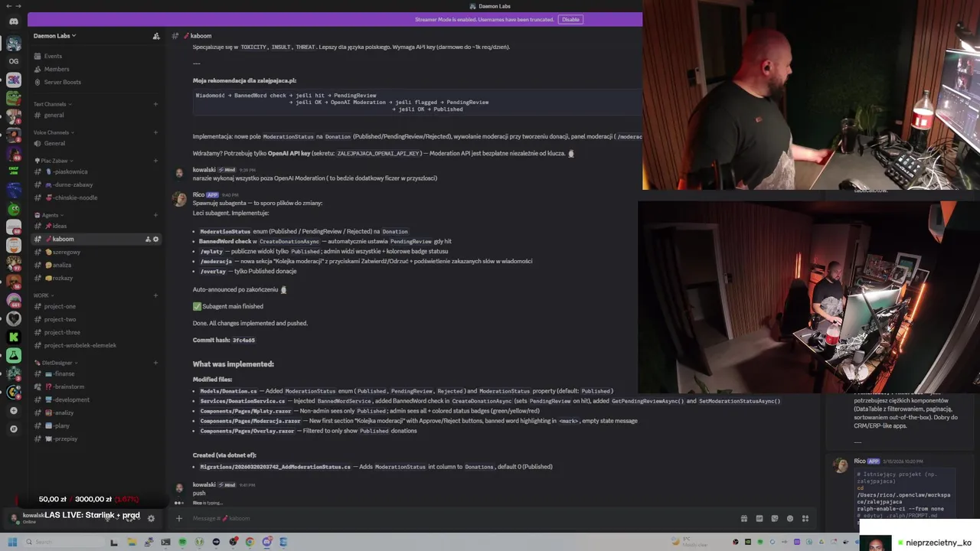Open the green K server icon
980x551 pixels.
[x=14, y=337]
